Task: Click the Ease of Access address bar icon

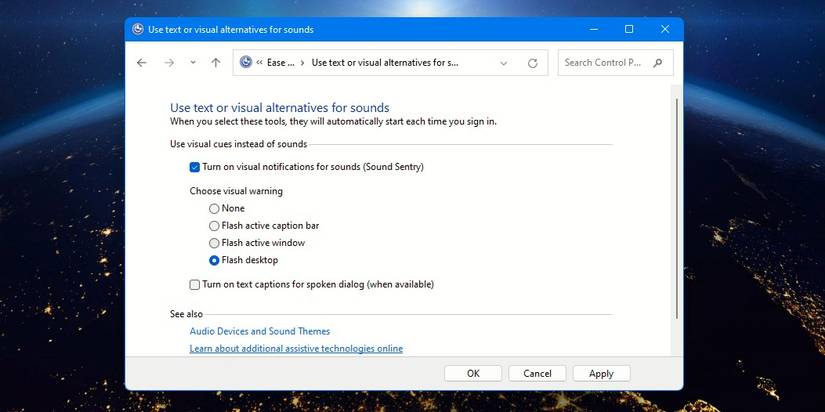Action: coord(246,62)
